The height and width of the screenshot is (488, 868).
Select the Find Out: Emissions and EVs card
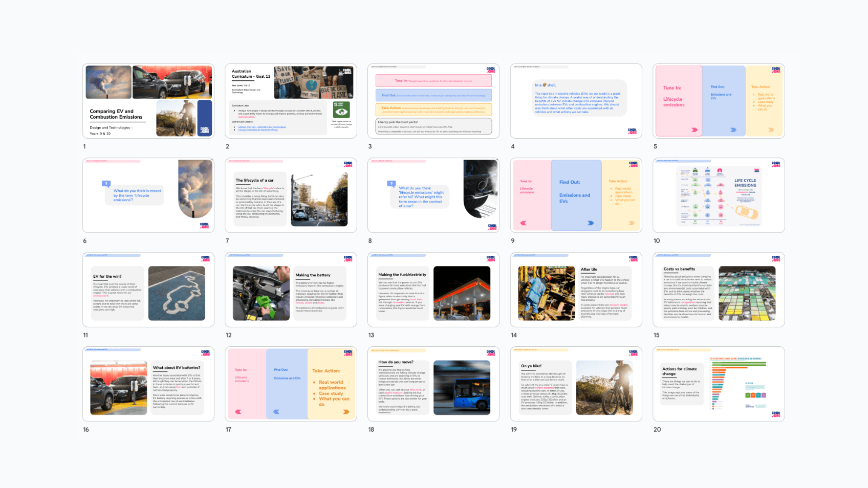click(577, 194)
